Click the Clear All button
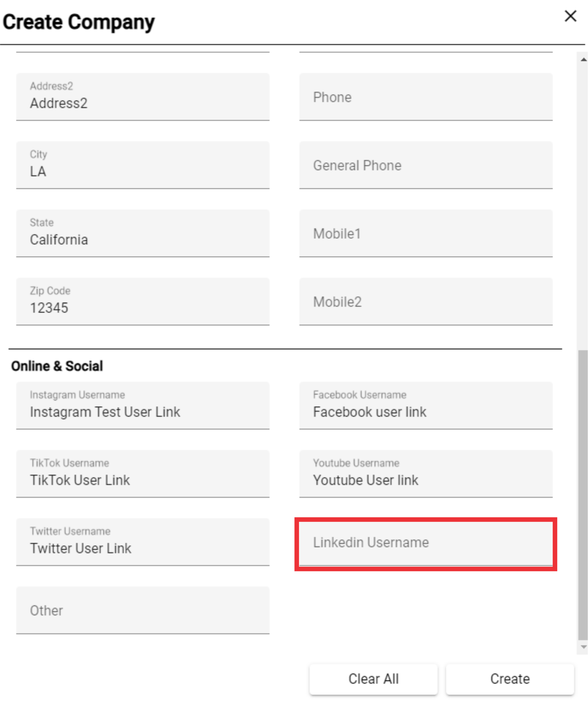The height and width of the screenshot is (705, 588). [x=373, y=679]
